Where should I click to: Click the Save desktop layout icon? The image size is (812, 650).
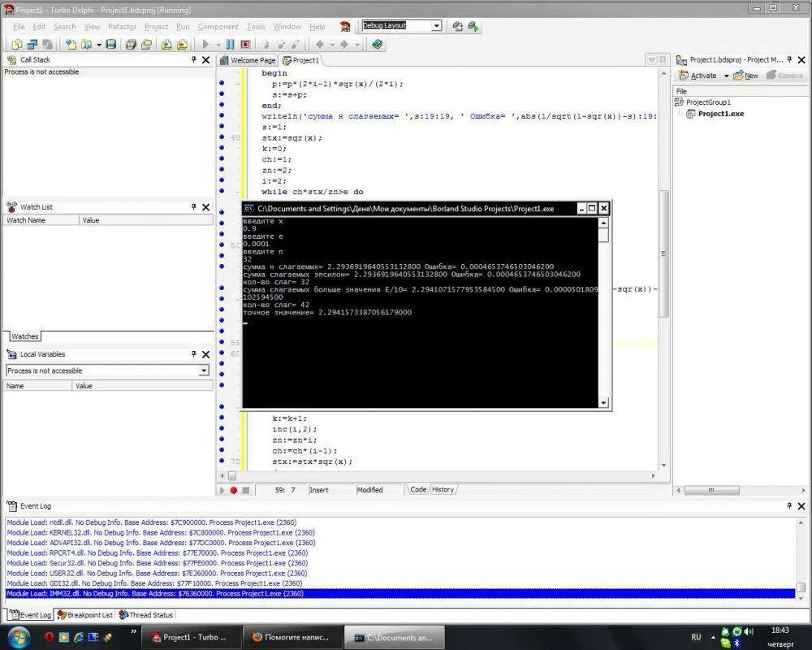click(x=457, y=26)
